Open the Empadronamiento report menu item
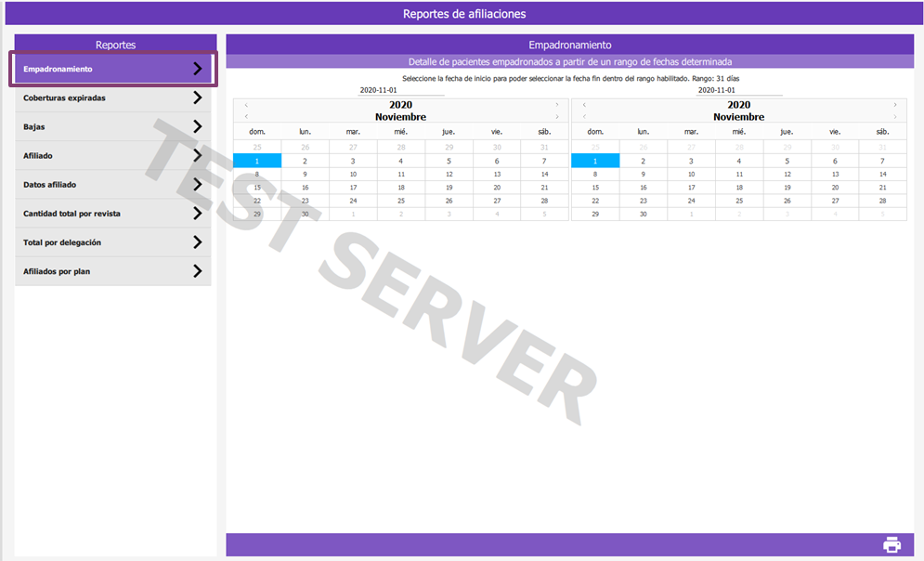 coord(113,69)
